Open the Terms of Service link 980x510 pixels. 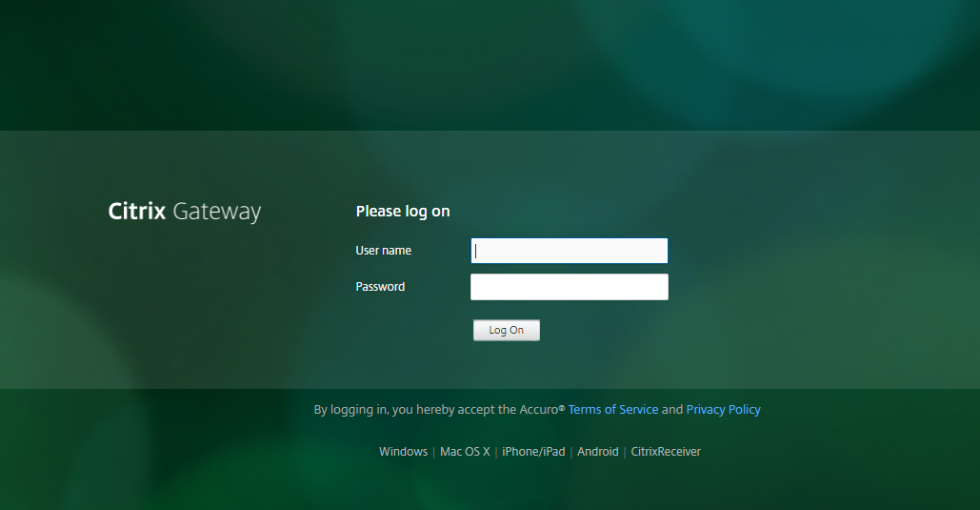point(613,409)
